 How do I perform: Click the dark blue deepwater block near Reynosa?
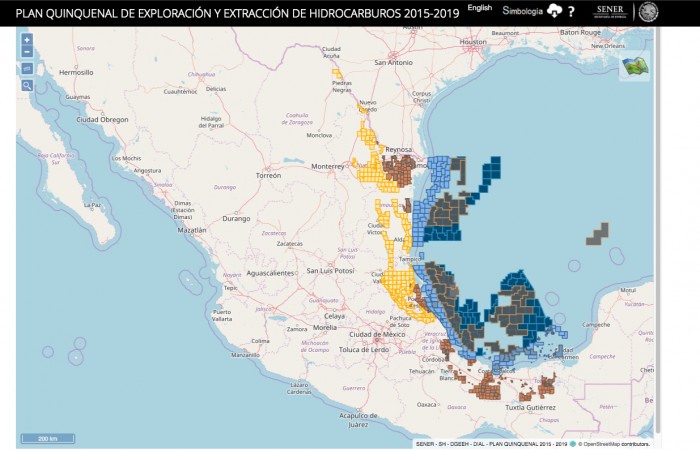click(490, 172)
